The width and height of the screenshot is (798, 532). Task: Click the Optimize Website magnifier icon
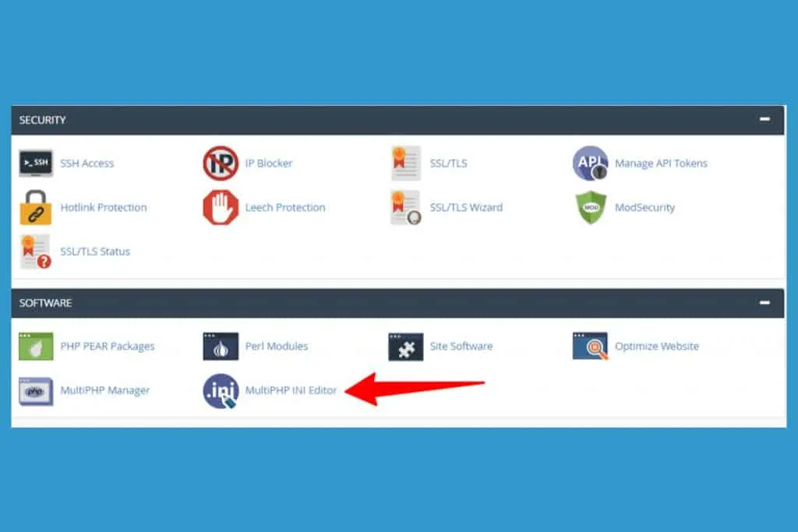coord(591,346)
